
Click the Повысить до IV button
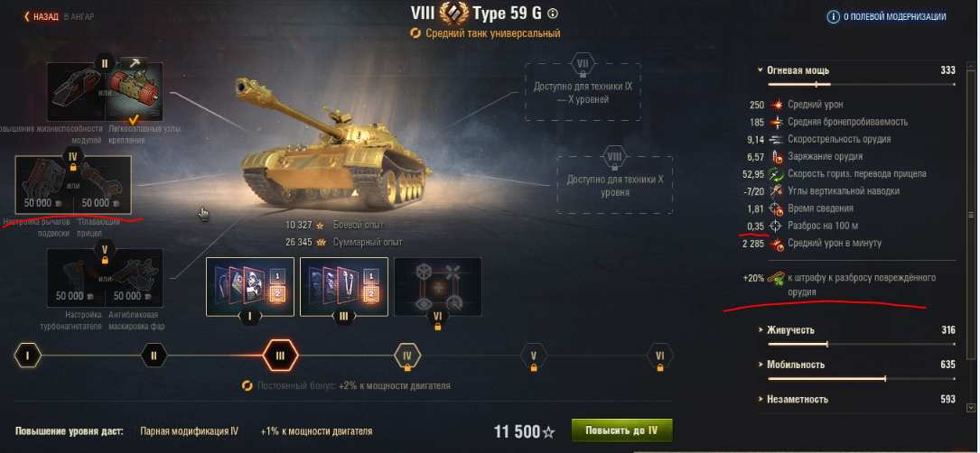pos(622,431)
